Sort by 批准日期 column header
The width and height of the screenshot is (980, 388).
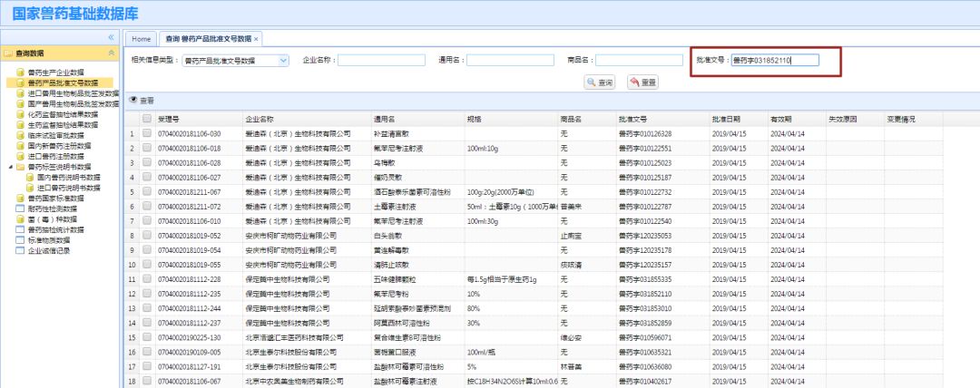[738, 119]
